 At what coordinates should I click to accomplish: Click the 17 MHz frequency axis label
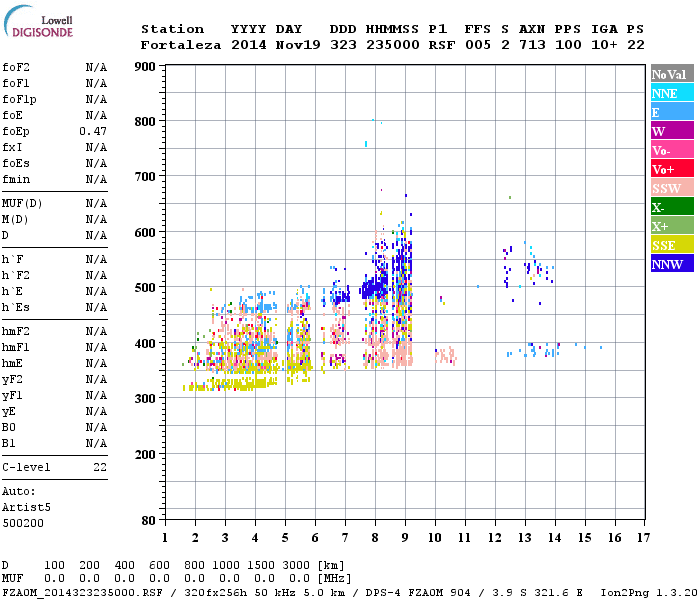coord(643,538)
